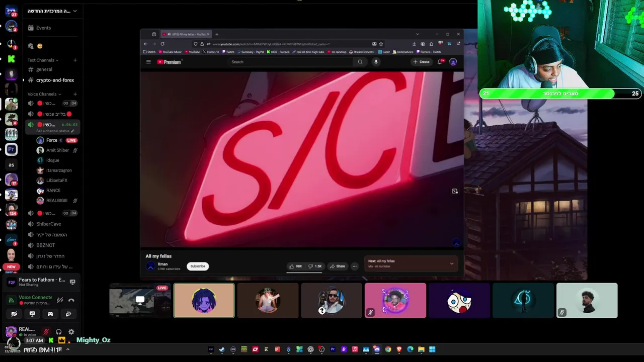Collapse the Voice Channels category
This screenshot has height=362, width=644.
[x=44, y=94]
